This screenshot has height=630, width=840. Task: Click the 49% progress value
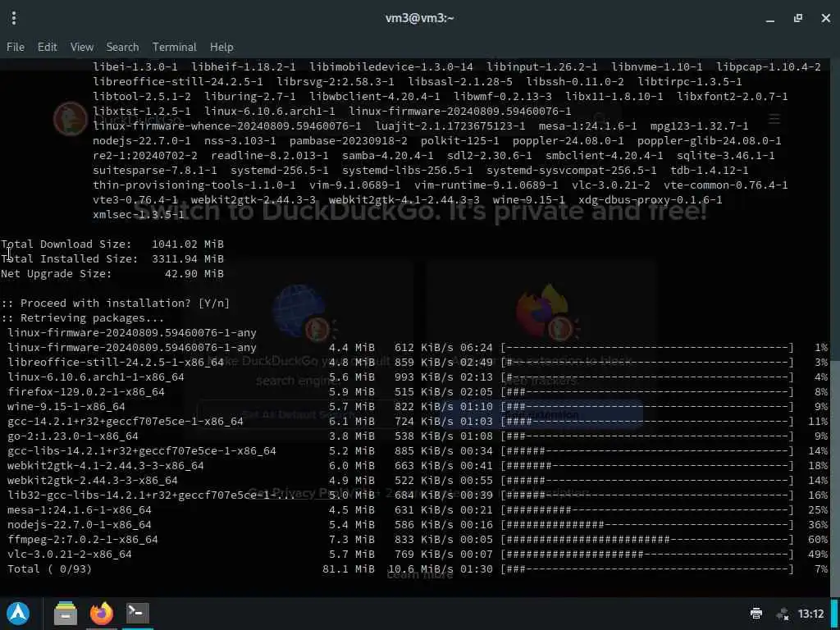[818, 555]
